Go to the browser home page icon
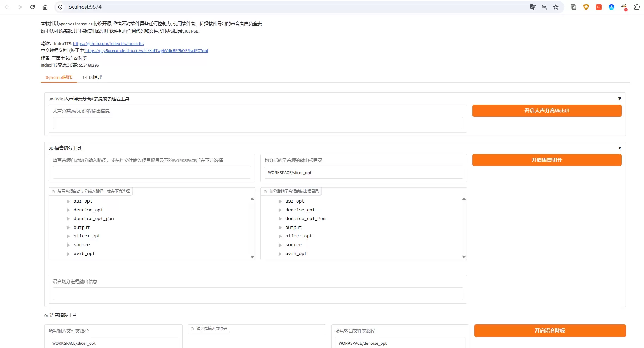644x348 pixels. point(45,7)
